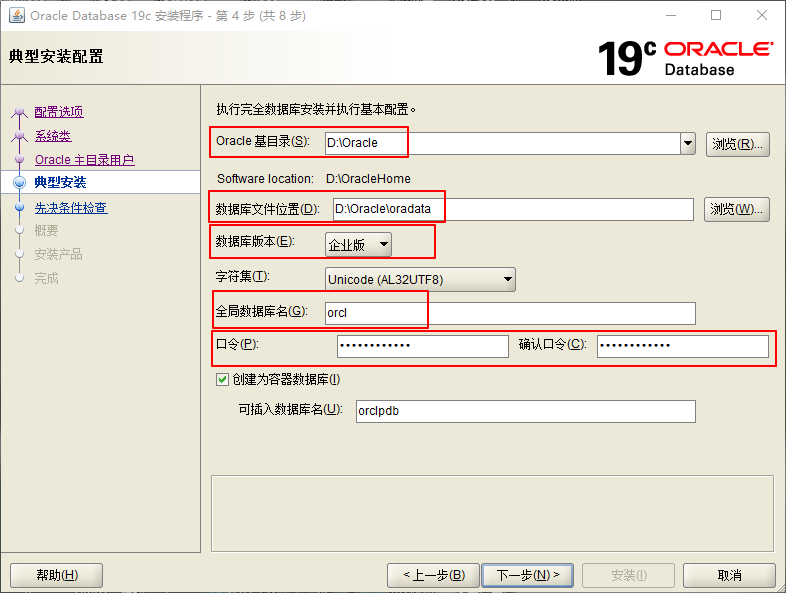Click the Software location D:\OracleHome text
The width and height of the screenshot is (786, 593).
pyautogui.click(x=368, y=179)
